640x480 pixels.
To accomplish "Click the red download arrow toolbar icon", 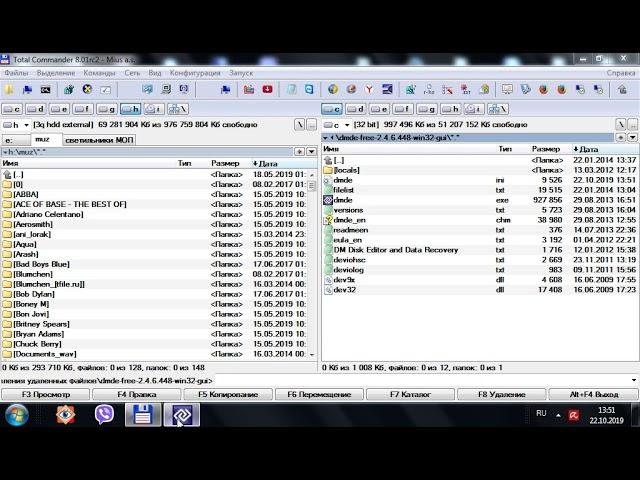I will click(x=267, y=89).
